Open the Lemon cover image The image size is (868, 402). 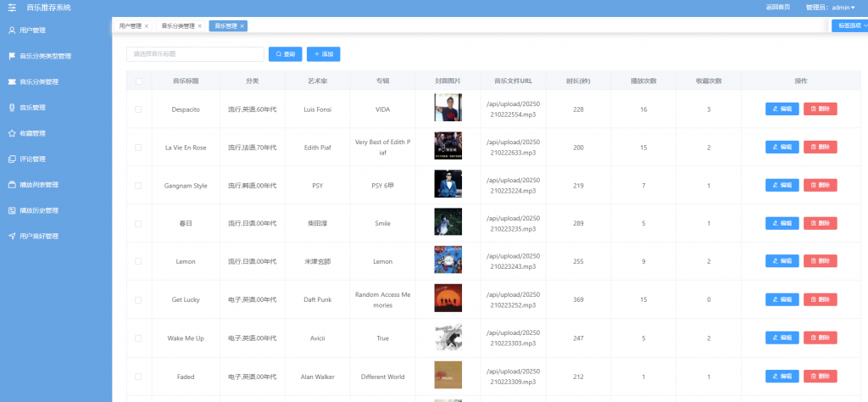(448, 260)
